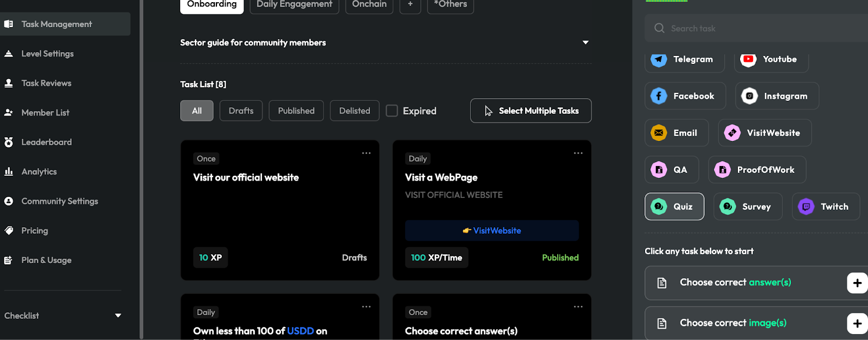Click Select Multiple Tasks button
Viewport: 868px width, 340px height.
(531, 111)
